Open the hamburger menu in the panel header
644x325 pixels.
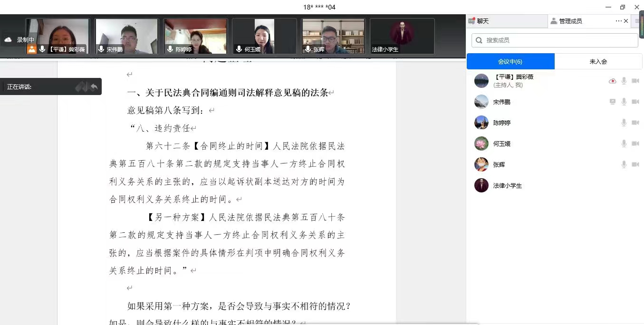pyautogui.click(x=637, y=21)
